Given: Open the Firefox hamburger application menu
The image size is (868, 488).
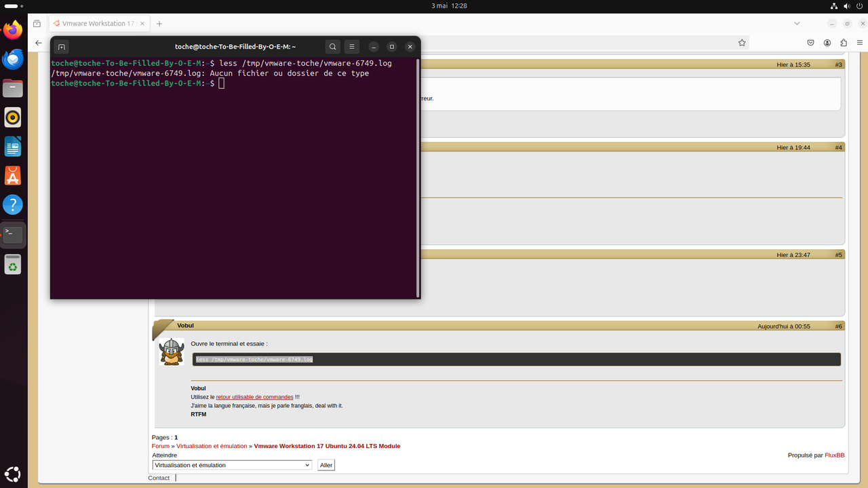Looking at the screenshot, I should 860,43.
